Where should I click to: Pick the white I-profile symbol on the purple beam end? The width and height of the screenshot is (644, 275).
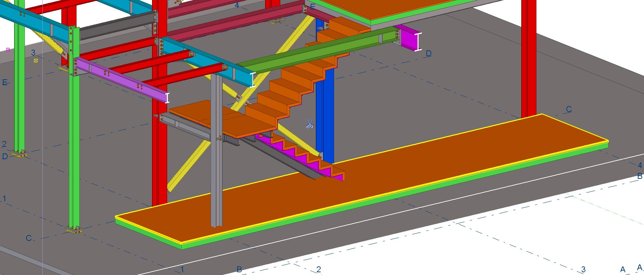[168, 98]
